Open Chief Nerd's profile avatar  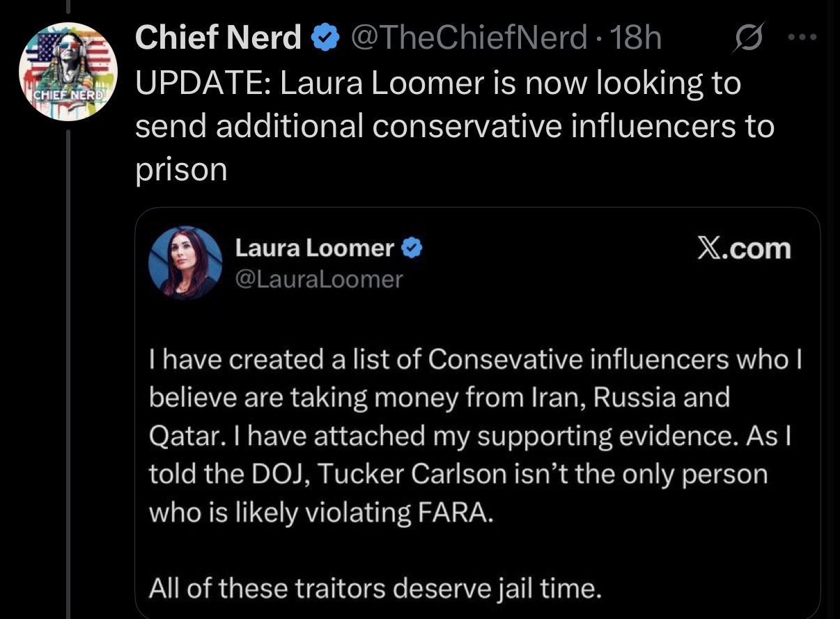pyautogui.click(x=69, y=72)
